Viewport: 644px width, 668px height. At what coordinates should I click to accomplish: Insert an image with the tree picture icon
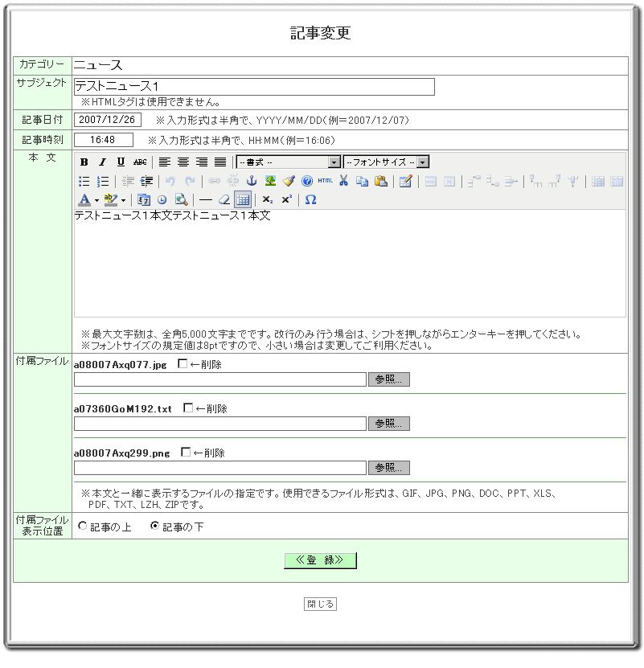tap(270, 181)
